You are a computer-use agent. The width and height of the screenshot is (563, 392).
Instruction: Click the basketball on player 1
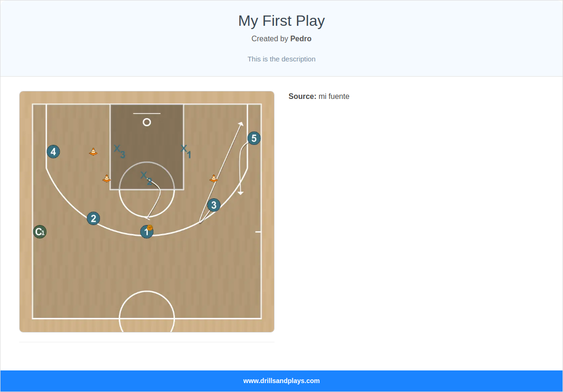click(x=149, y=228)
